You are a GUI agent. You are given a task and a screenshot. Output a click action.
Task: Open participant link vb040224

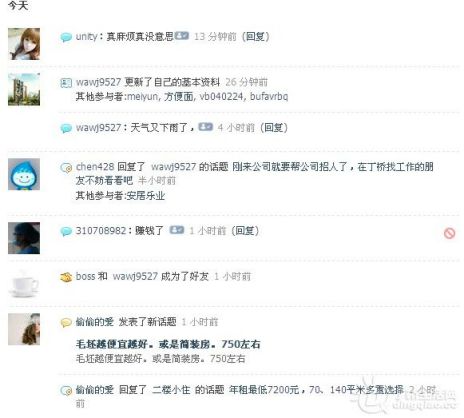pyautogui.click(x=221, y=96)
